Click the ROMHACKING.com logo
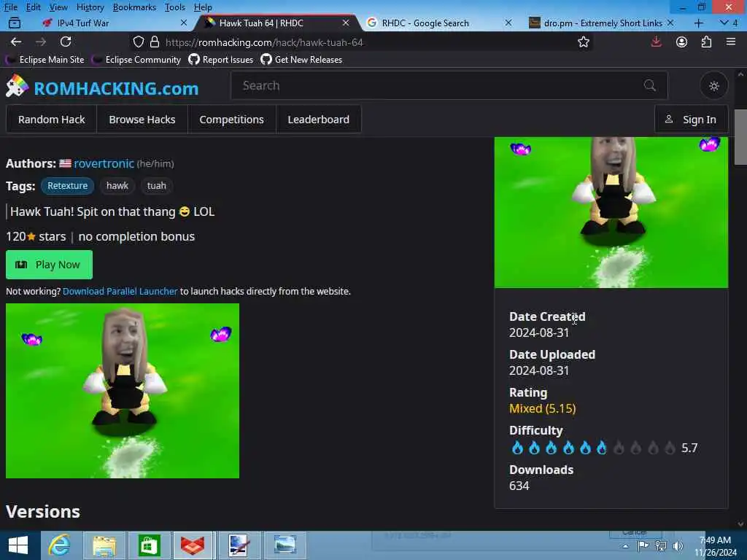Viewport: 747px width, 560px height. 102,87
